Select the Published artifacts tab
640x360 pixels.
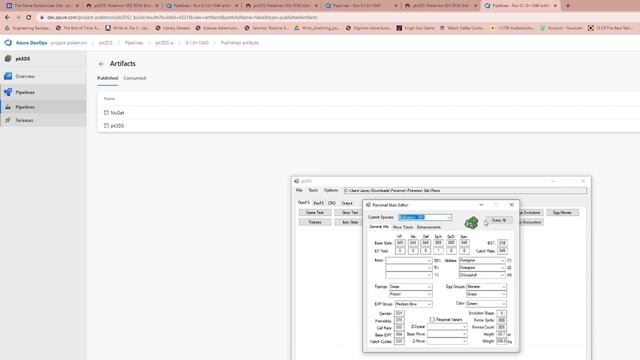(x=108, y=78)
